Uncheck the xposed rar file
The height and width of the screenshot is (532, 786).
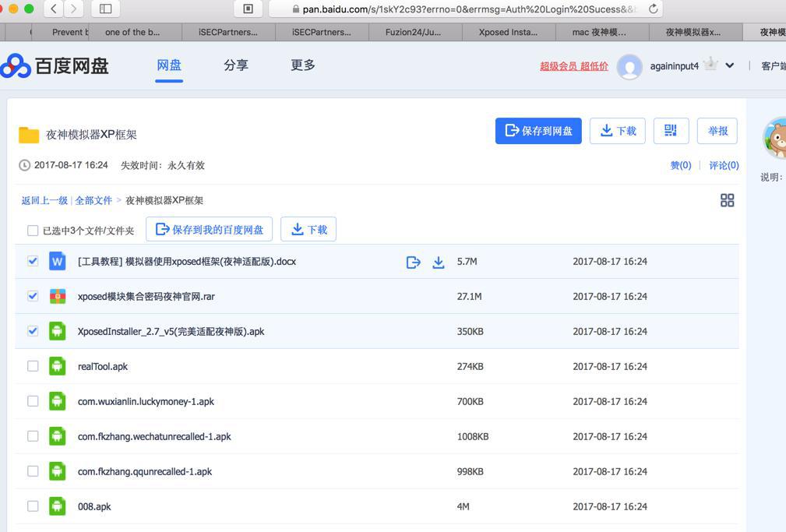point(33,296)
